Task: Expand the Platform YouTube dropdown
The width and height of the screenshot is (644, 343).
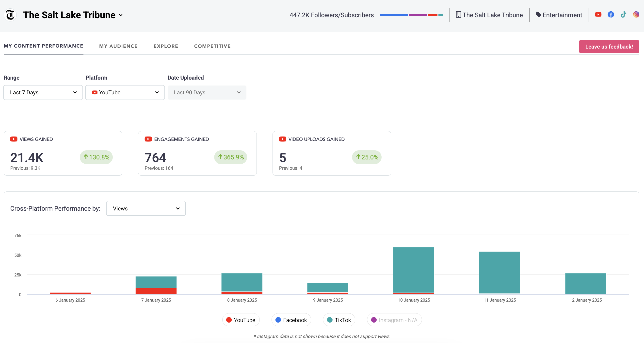Action: coord(125,93)
